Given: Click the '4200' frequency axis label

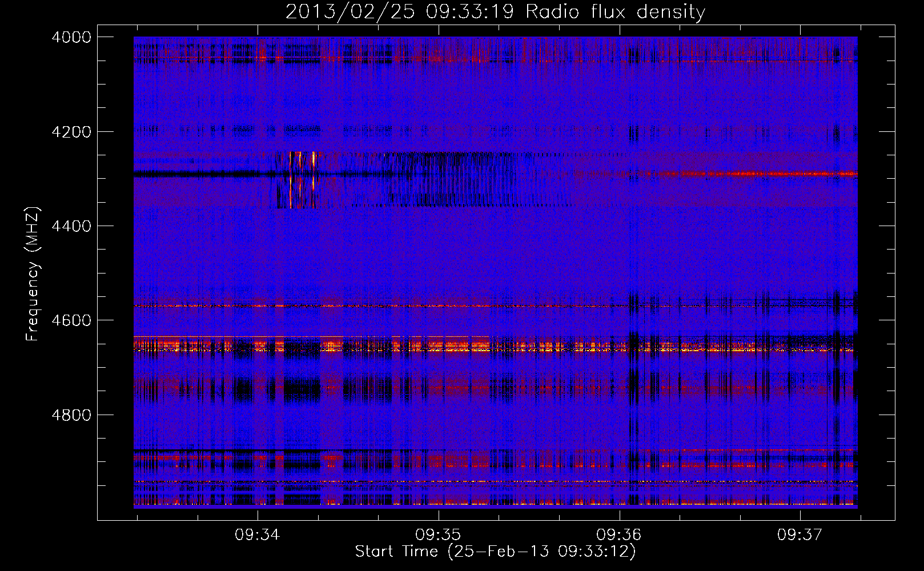Looking at the screenshot, I should coord(71,132).
